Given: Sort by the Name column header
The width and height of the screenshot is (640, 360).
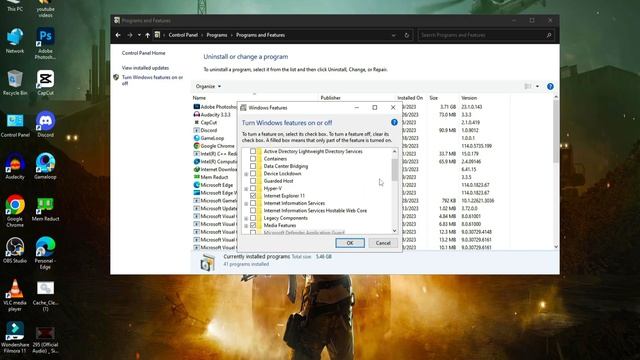Looking at the screenshot, I should 255,98.
